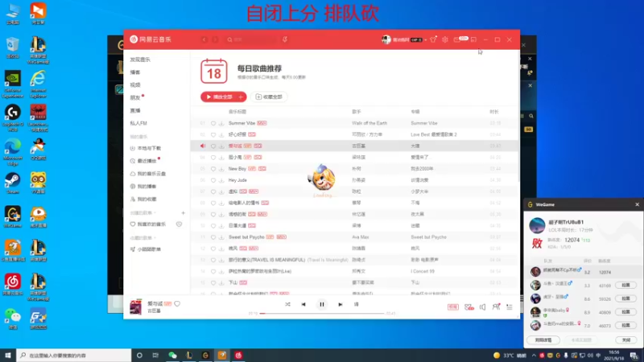Open MV badge next to Summer Vibe

262,123
